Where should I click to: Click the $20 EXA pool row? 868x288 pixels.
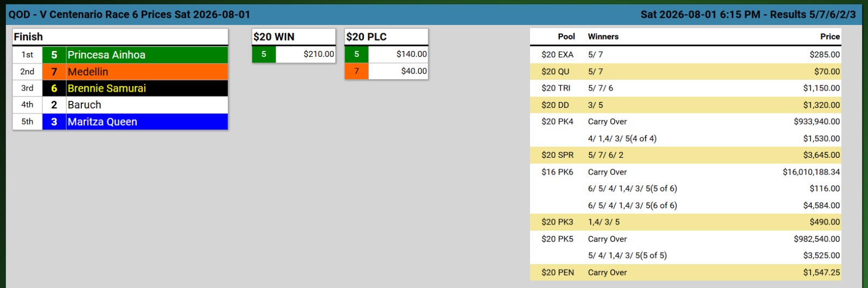point(686,55)
